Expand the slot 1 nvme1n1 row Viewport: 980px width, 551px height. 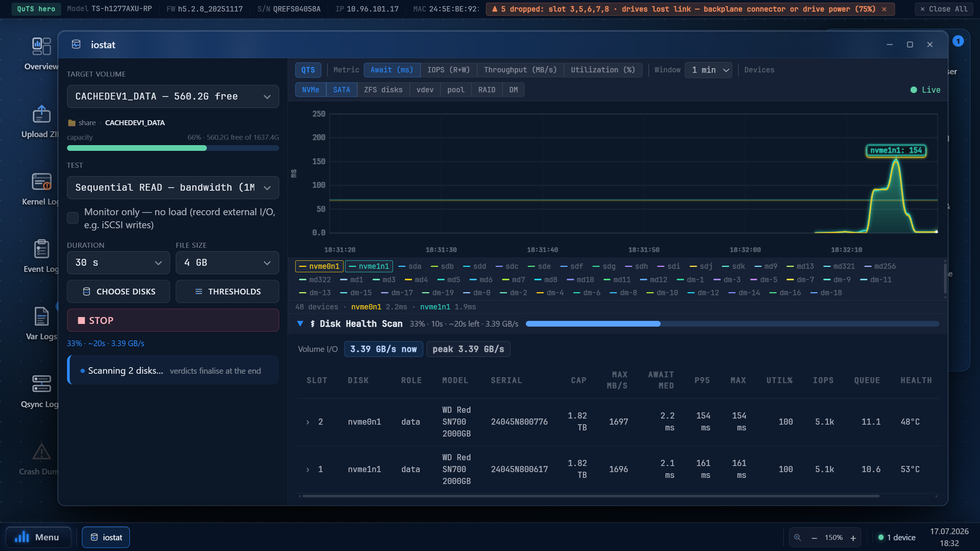point(308,469)
